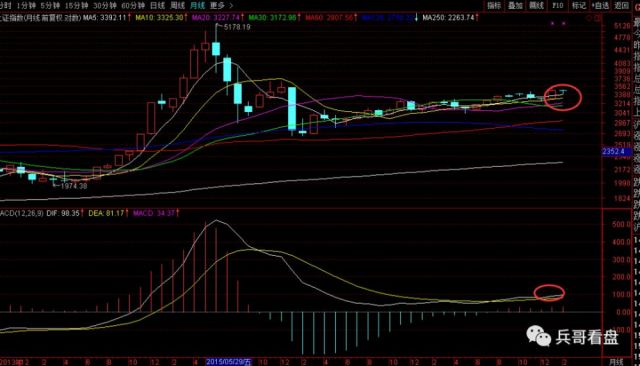Click the 标记 mark button

click(579, 6)
